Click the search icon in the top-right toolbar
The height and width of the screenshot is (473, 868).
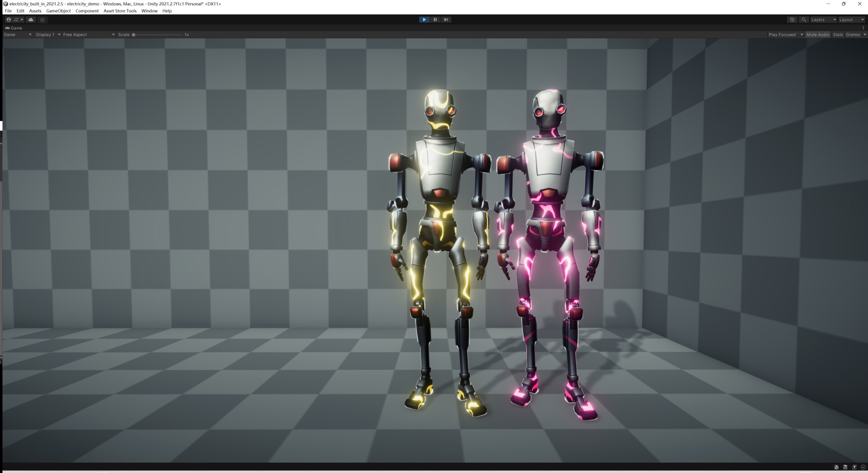804,19
